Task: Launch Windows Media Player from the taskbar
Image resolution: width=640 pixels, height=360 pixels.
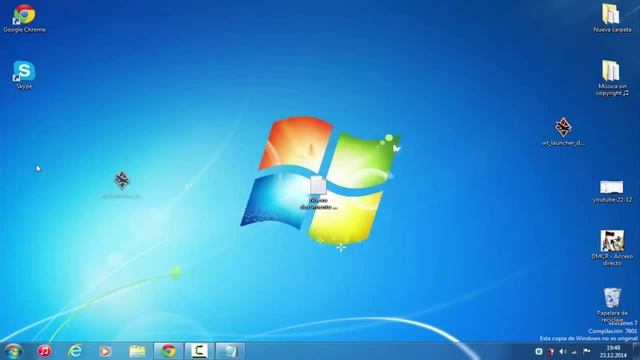Action: coord(106,351)
